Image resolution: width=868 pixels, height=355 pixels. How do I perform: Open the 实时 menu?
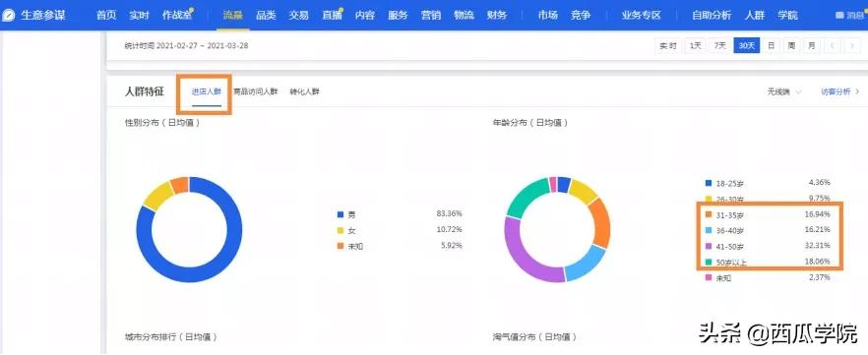click(x=140, y=15)
